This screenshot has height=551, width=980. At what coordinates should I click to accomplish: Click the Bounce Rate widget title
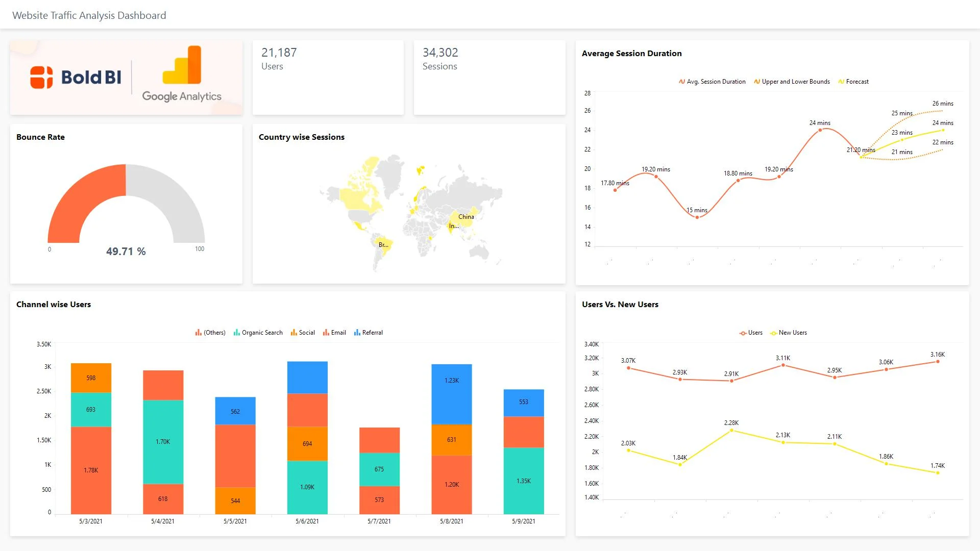tap(41, 137)
